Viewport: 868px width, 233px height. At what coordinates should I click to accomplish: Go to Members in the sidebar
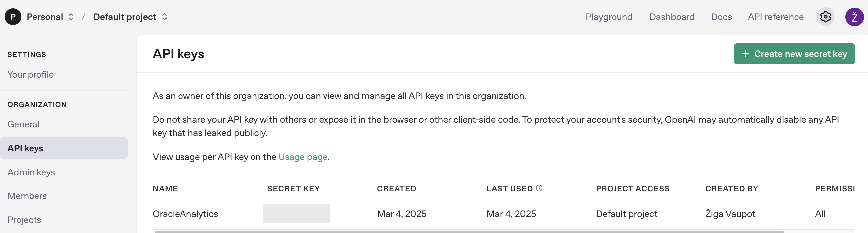pos(27,196)
